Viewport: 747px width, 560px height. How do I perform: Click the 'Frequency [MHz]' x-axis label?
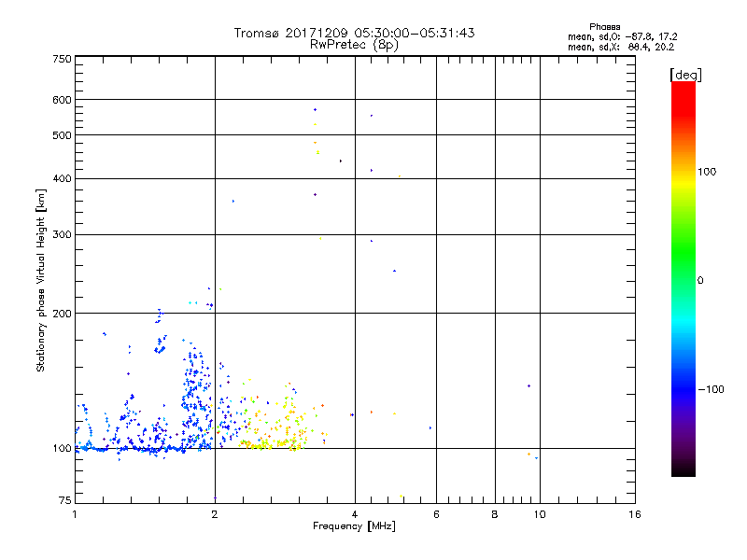(x=354, y=526)
